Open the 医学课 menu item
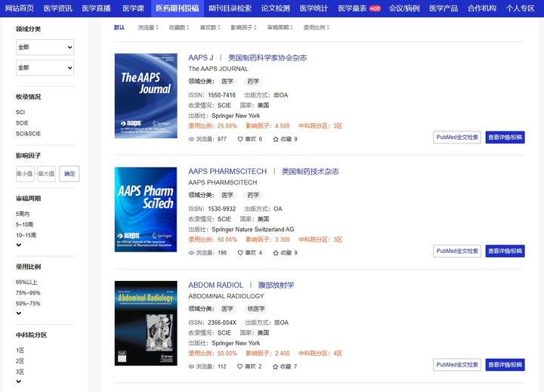This screenshot has width=544, height=392. 133,8
